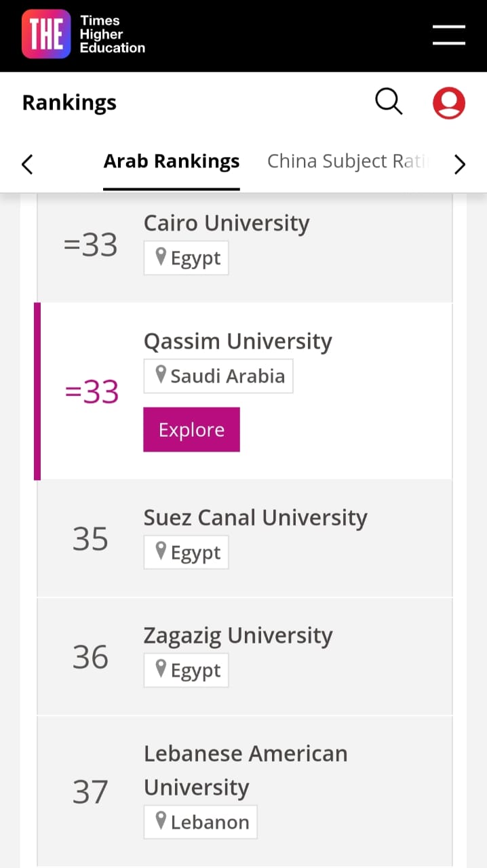Screen dimensions: 487x868
Task: Open the Zagazig University link
Action: click(x=237, y=635)
